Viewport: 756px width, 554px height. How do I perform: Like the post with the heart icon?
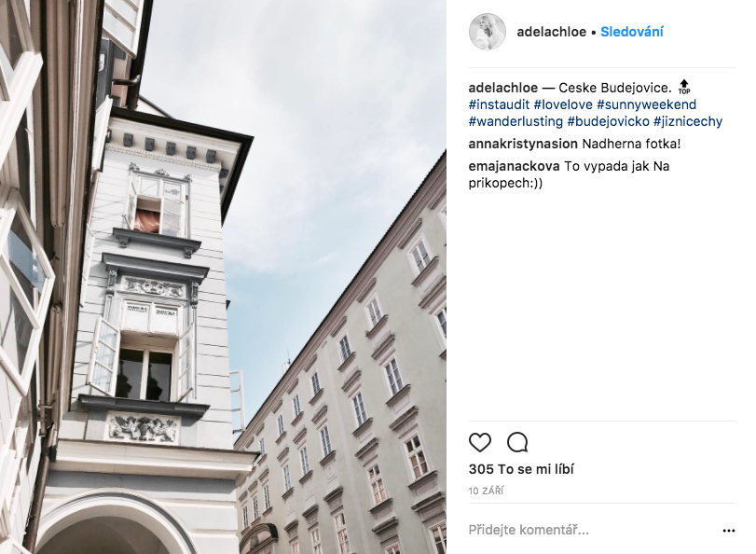tap(480, 442)
